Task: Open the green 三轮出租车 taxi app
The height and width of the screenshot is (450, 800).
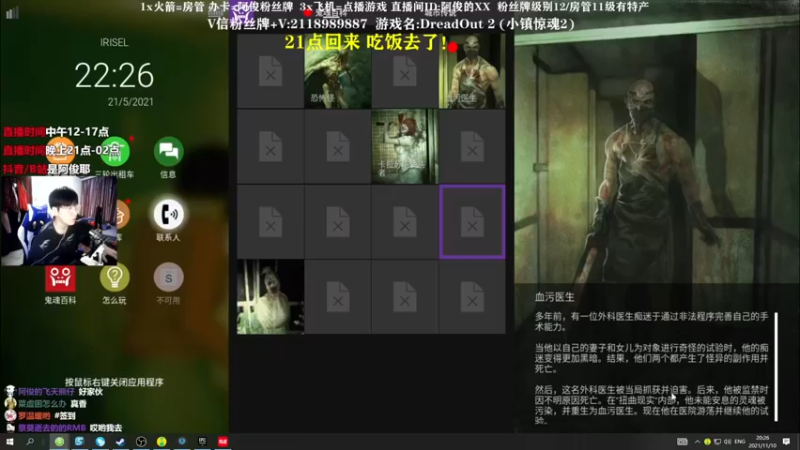Action: [114, 152]
